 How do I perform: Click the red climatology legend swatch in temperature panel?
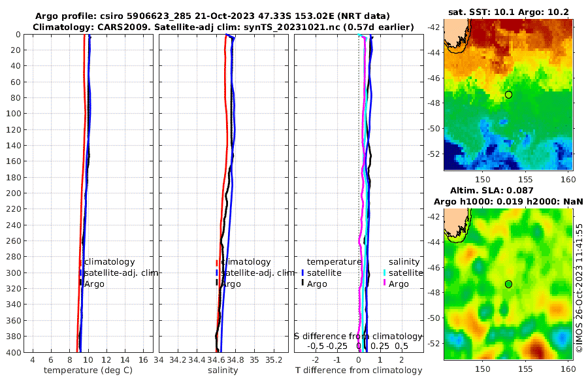(80, 262)
